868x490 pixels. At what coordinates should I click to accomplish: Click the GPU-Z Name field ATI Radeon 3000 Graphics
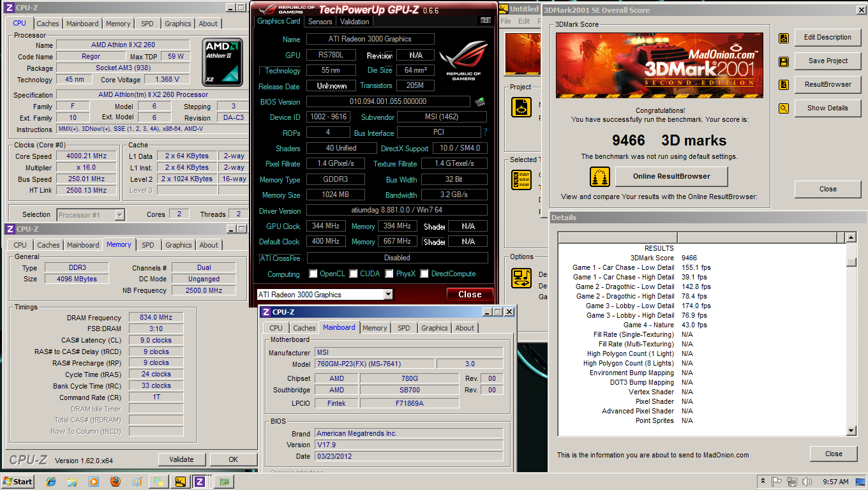pos(370,39)
